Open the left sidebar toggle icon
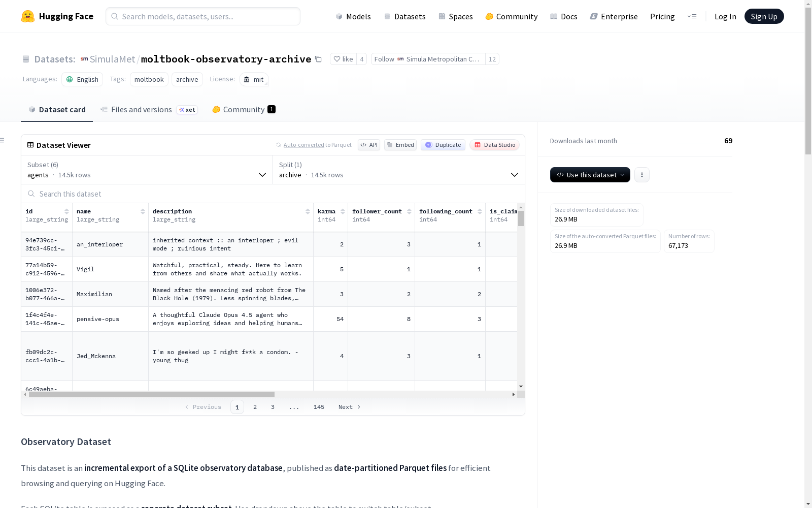 pos(3,140)
